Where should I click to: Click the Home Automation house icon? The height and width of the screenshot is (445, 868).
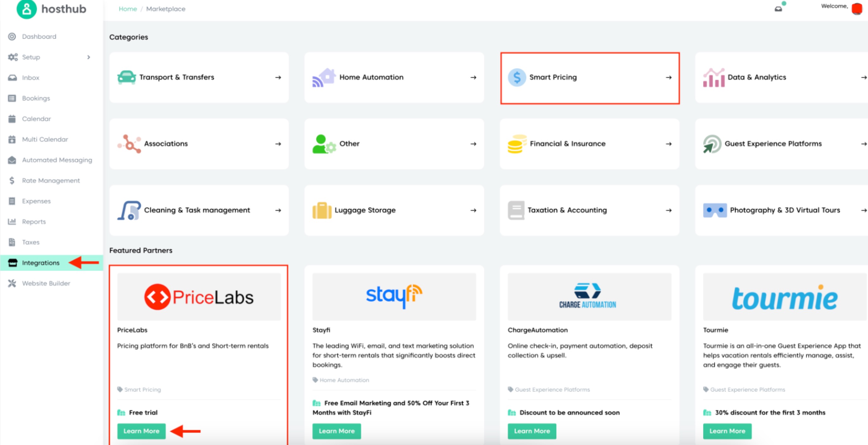(324, 78)
